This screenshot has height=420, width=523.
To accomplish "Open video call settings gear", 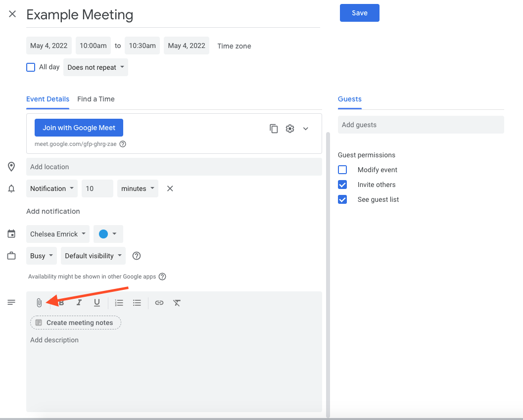I will 289,128.
